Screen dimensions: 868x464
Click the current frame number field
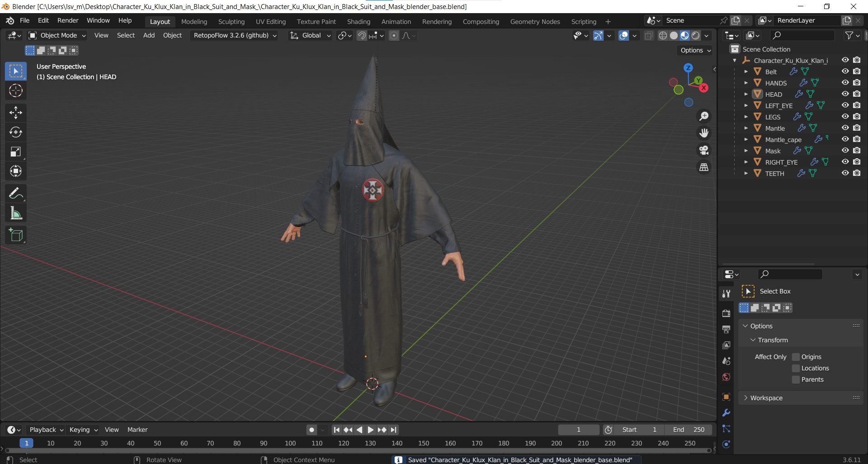(579, 430)
